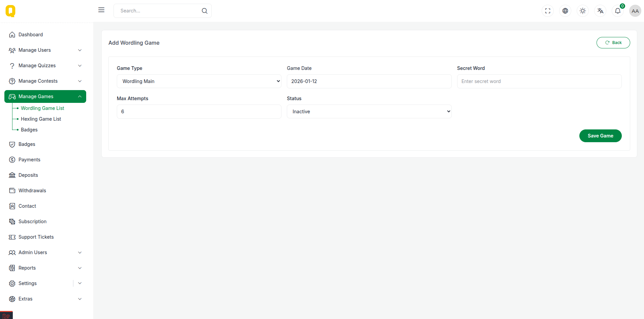The width and height of the screenshot is (644, 319).
Task: Click the search magnifier icon
Action: point(204,11)
